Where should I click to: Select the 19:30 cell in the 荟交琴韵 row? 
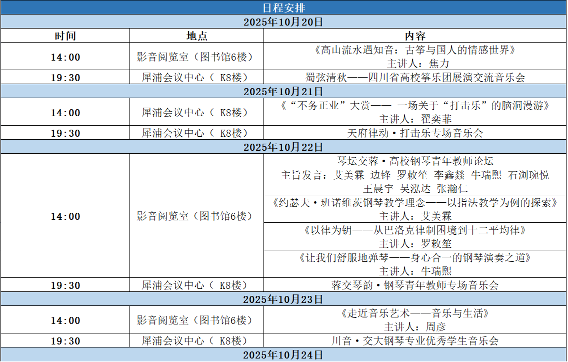click(65, 285)
